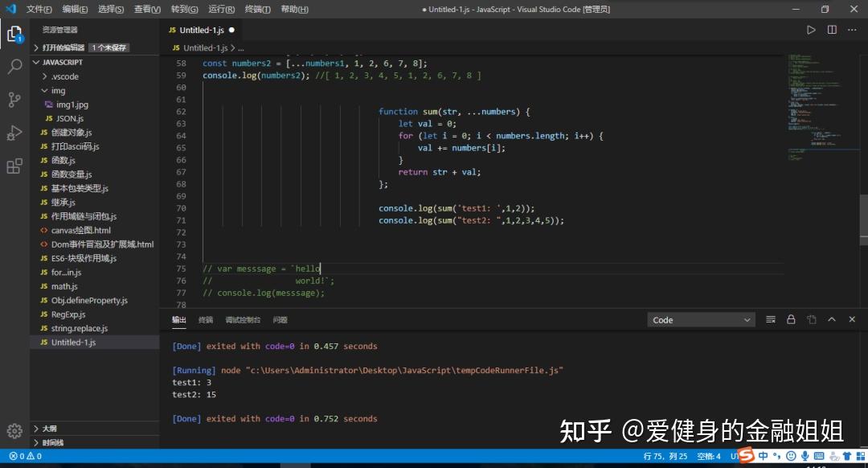Open output log file icon
868x468 pixels.
812,319
